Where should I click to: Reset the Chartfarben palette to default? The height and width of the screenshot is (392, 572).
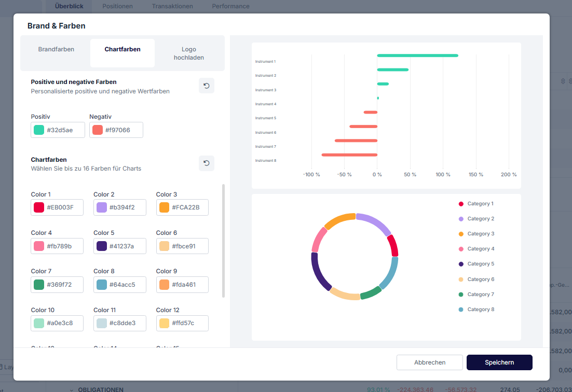(206, 163)
